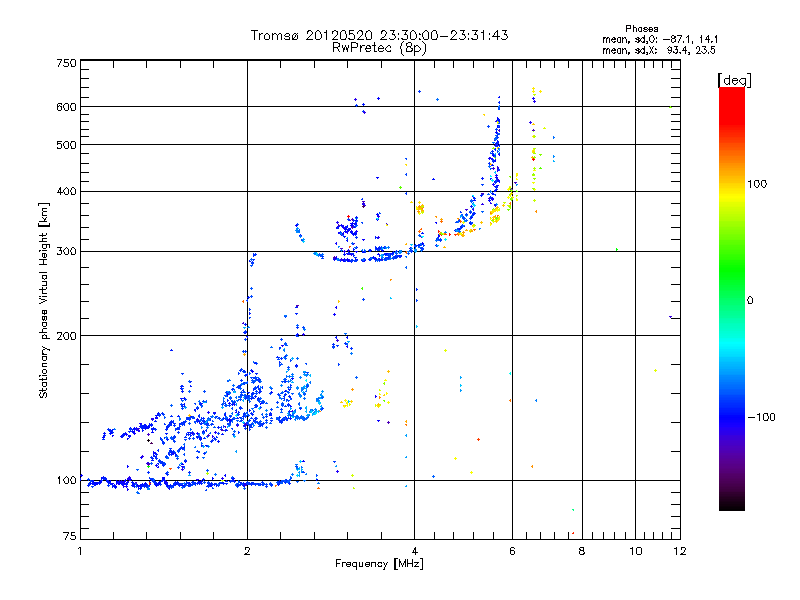The width and height of the screenshot is (800, 600).
Task: Click the black bottom of the phase colorbar
Action: 732,503
